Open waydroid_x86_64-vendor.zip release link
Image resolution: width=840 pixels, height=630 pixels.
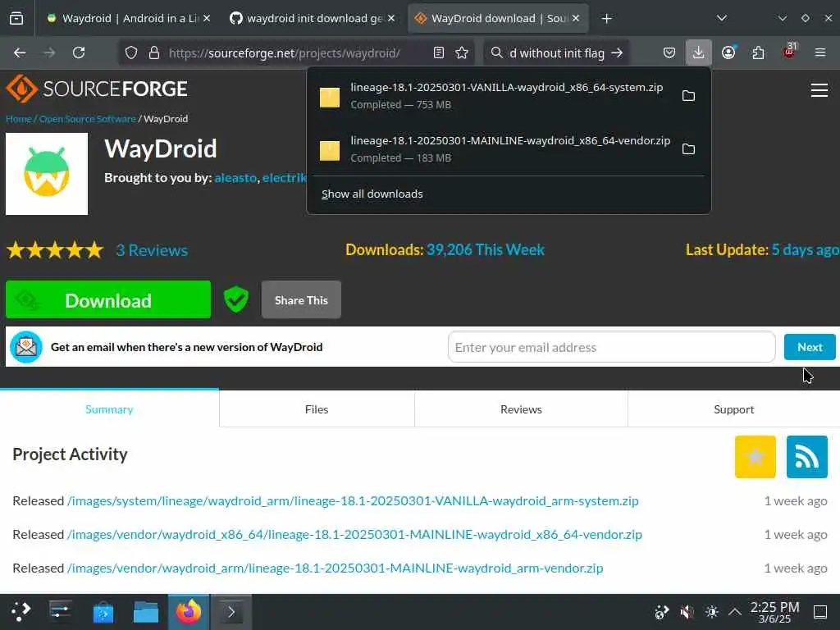pos(354,535)
